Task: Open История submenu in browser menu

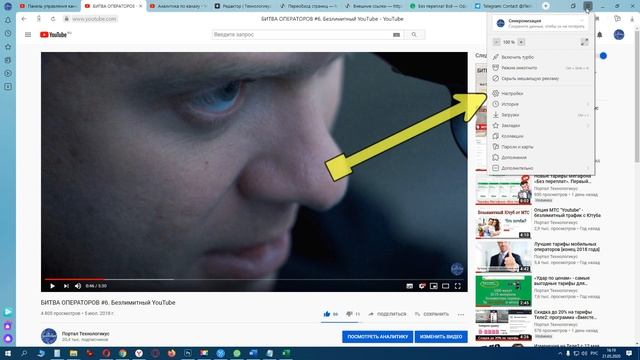Action: (x=541, y=104)
